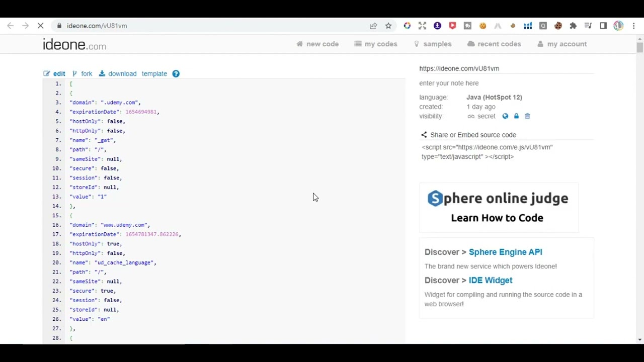Image resolution: width=644 pixels, height=362 pixels.
Task: Open the recent codes page
Action: tap(494, 44)
